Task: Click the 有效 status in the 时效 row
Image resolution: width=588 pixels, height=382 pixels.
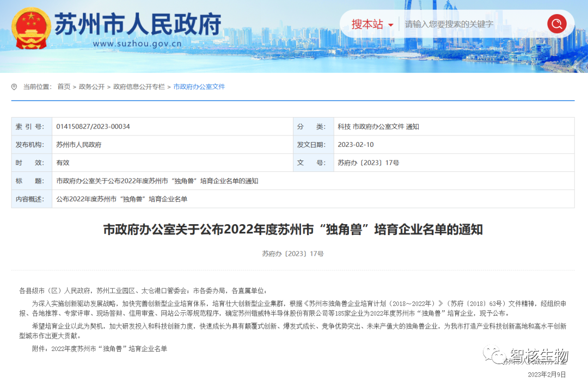Action: [x=63, y=162]
